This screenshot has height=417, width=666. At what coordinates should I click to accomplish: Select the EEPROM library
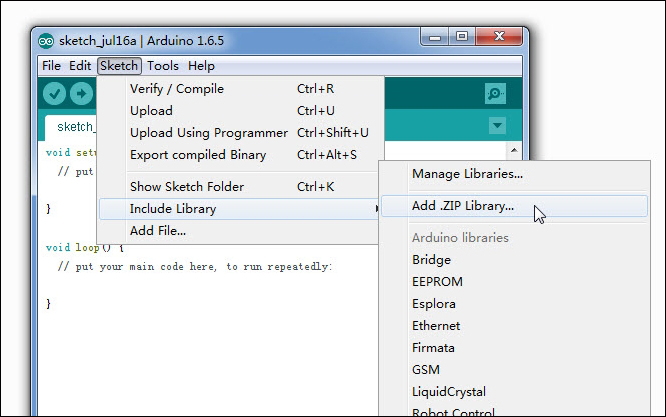pos(514,282)
